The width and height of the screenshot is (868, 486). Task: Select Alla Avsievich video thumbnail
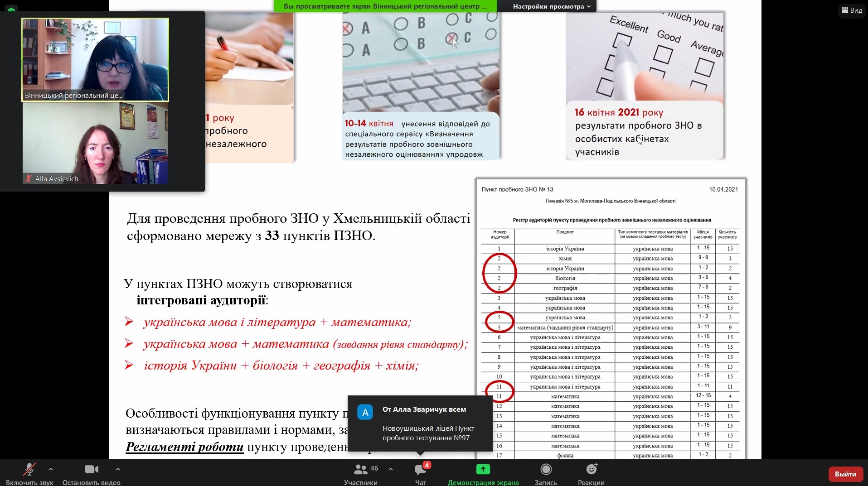[x=95, y=143]
